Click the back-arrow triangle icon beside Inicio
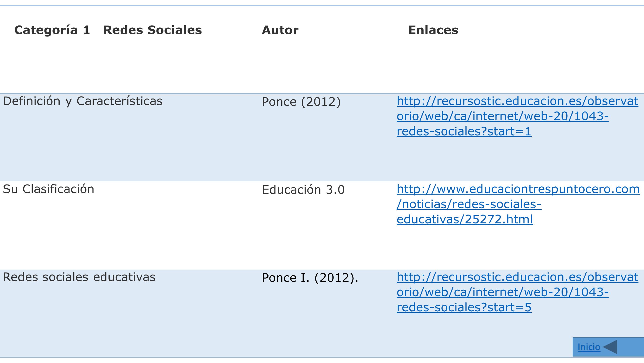Viewport: 644px width, 363px height. tap(610, 347)
